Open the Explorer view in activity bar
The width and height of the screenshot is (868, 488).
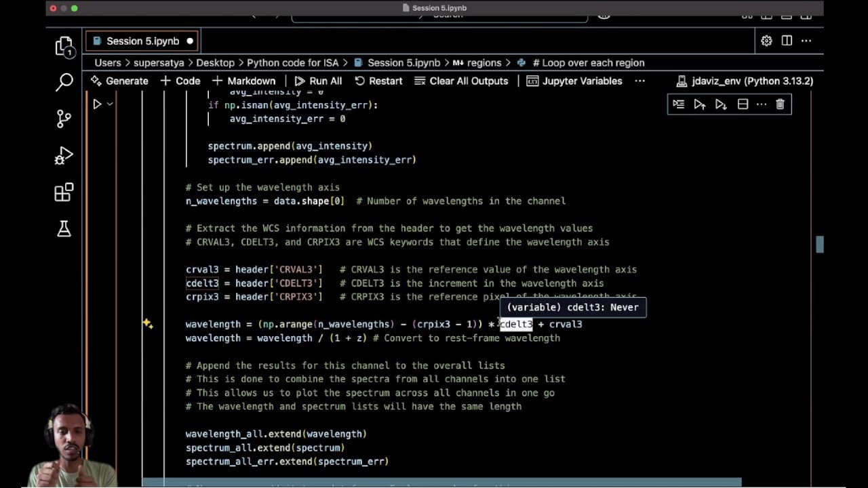click(64, 46)
